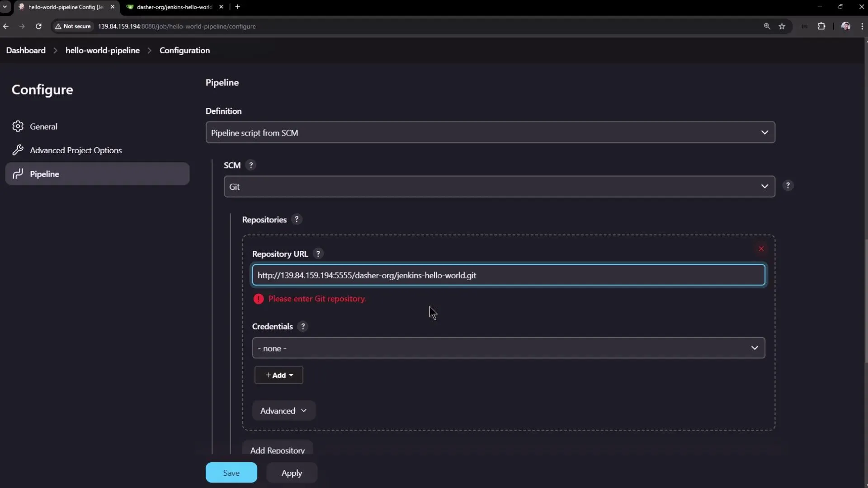Open the SCM help question mark
Image resolution: width=868 pixels, height=488 pixels.
tap(251, 165)
